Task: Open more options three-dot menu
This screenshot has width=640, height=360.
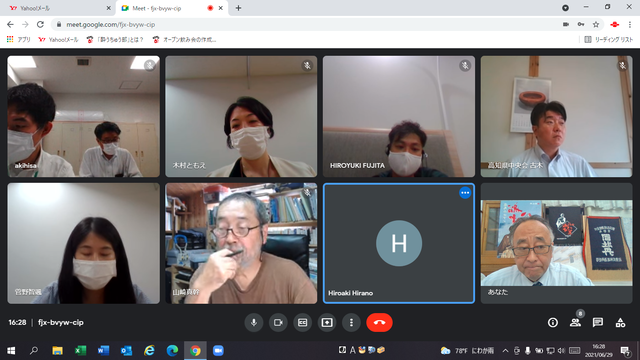Action: point(351,322)
